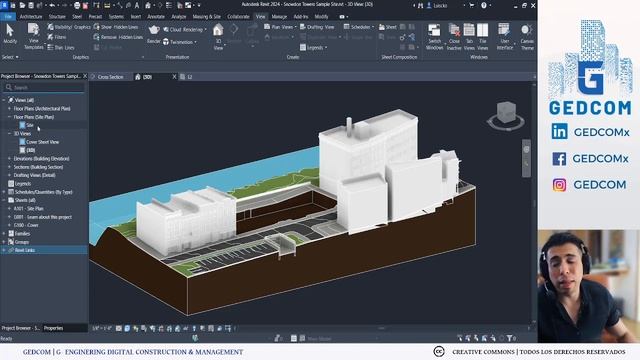This screenshot has width=640, height=360.
Task: Toggle Thin Lines display
Action: (x=61, y=47)
